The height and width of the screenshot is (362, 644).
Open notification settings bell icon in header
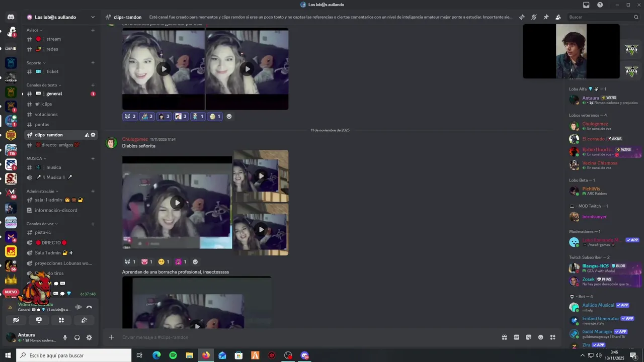pos(534,17)
